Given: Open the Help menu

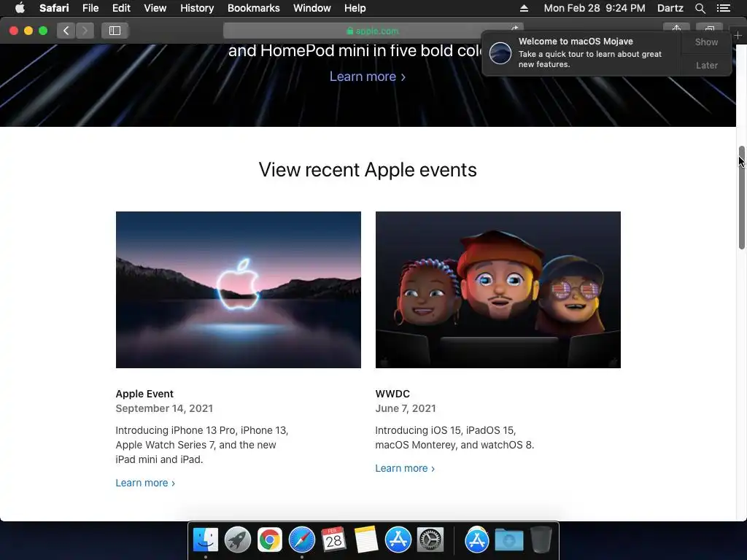Looking at the screenshot, I should [x=355, y=8].
